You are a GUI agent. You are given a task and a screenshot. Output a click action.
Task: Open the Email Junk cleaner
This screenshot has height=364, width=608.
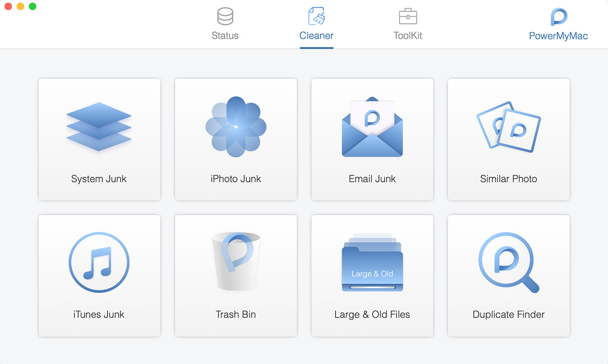(372, 139)
